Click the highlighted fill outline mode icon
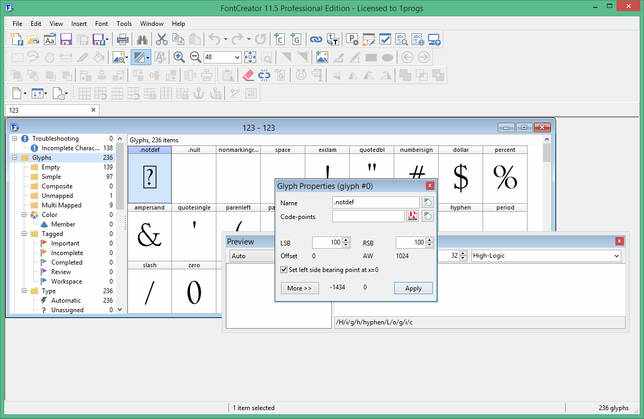Viewport: 644px width, 419px height. point(139,57)
